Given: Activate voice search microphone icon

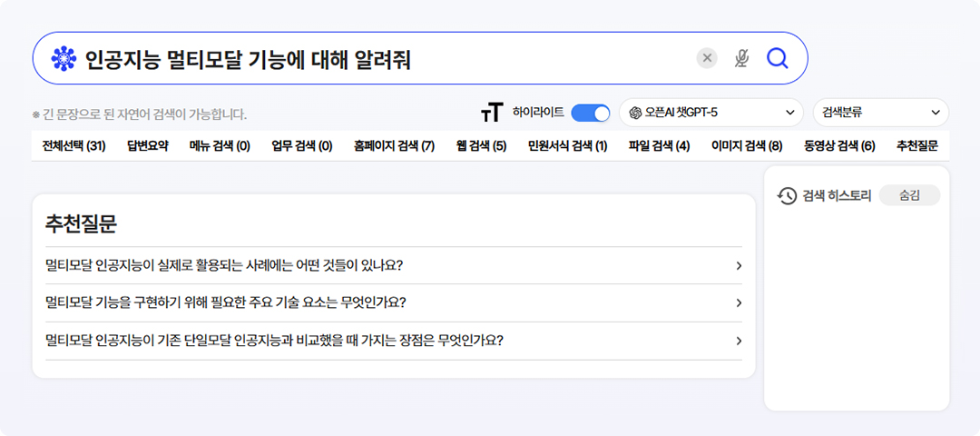Looking at the screenshot, I should (x=741, y=58).
